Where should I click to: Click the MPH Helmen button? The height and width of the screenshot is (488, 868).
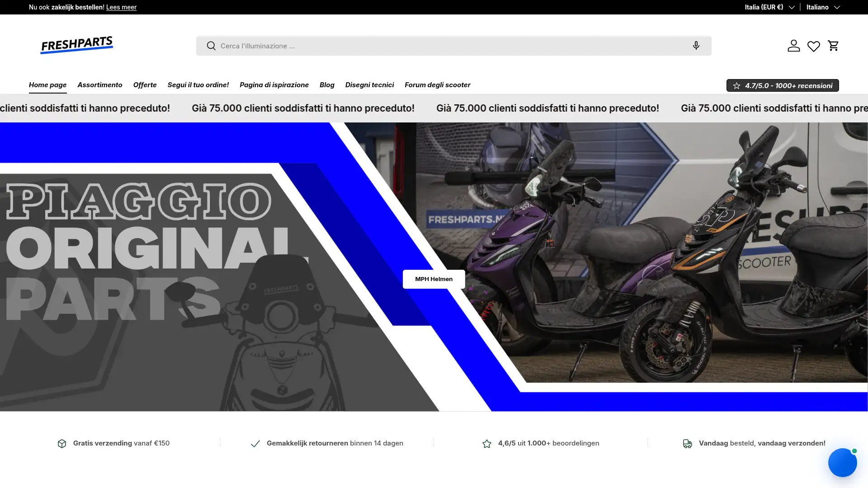[434, 279]
